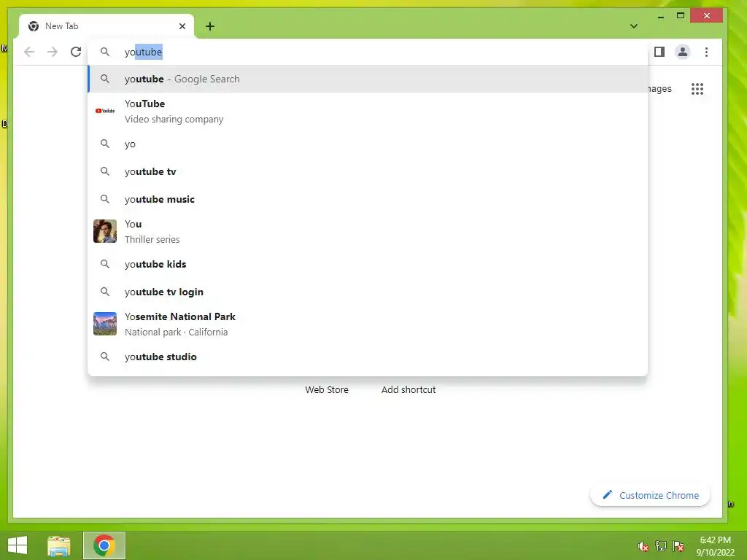The height and width of the screenshot is (560, 747).
Task: Open the Windows Start button
Action: (18, 545)
